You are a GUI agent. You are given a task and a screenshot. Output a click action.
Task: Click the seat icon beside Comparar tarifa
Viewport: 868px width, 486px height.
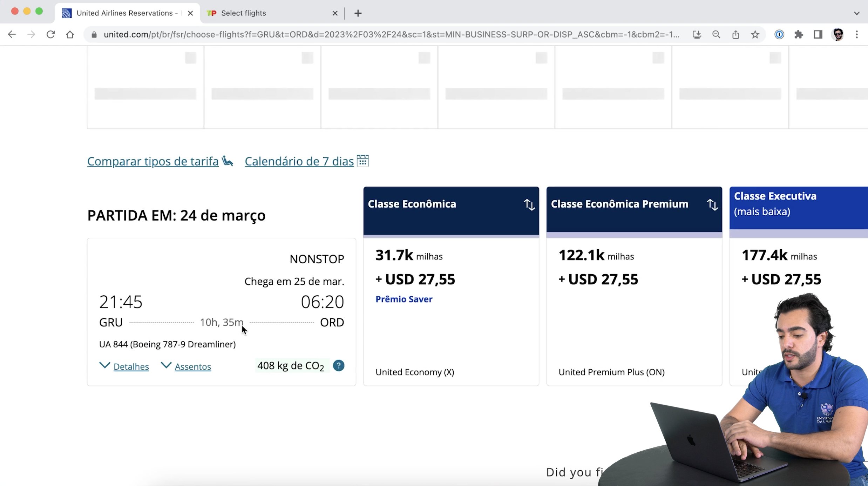pyautogui.click(x=228, y=161)
